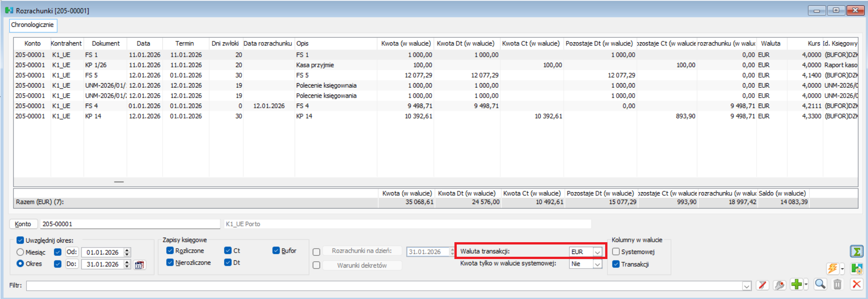Expand the Waluta transakcji dropdown
Image resolution: width=868 pixels, height=299 pixels.
(x=597, y=252)
